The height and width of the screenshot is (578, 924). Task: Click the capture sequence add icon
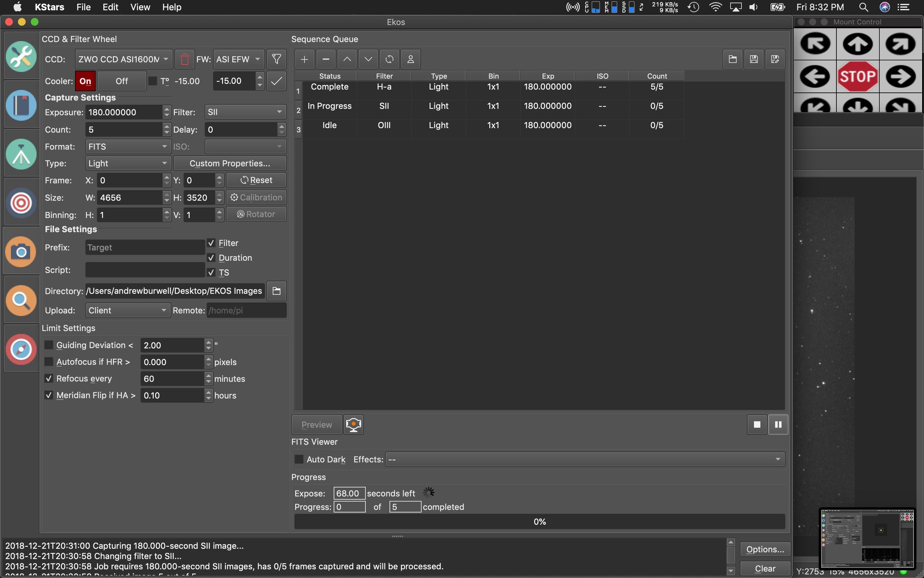(303, 58)
